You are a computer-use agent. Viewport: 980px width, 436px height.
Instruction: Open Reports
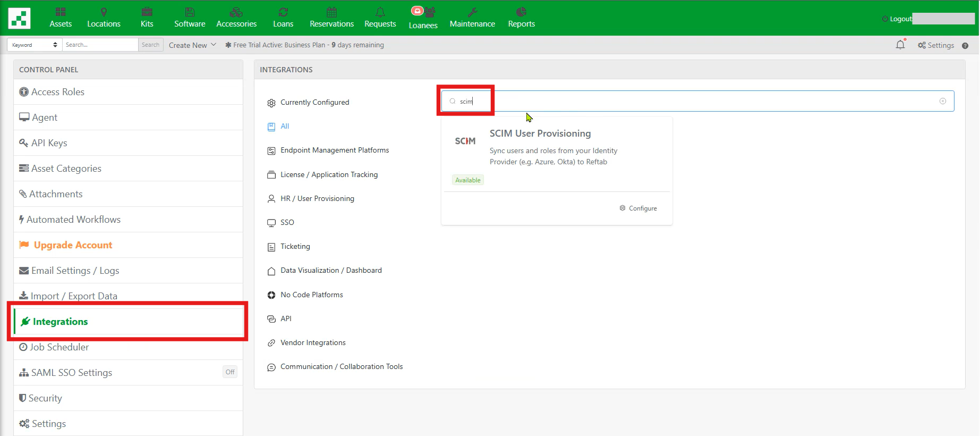[x=521, y=18]
